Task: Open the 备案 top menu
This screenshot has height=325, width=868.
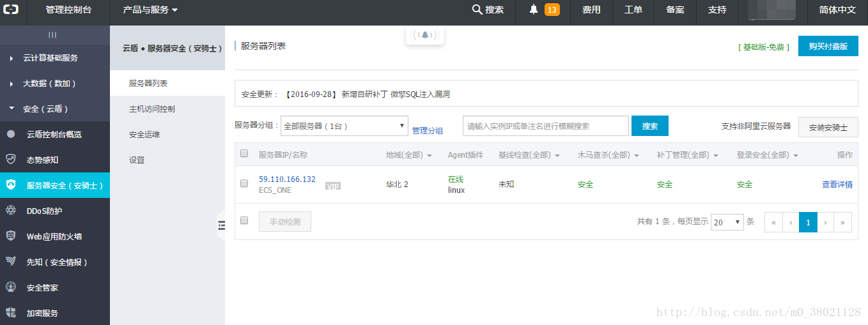Action: tap(675, 10)
